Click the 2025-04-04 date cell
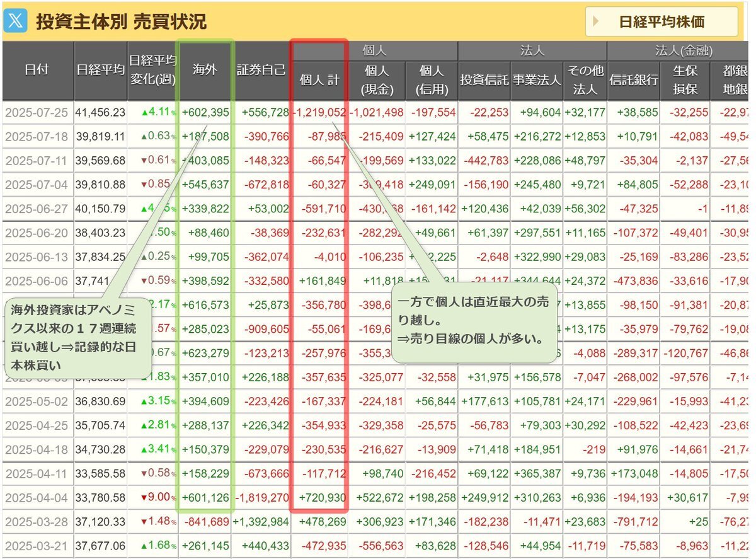 [37, 498]
